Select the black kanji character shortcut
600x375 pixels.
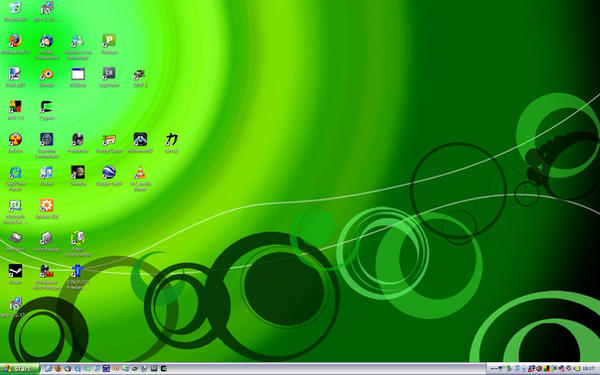click(x=171, y=140)
